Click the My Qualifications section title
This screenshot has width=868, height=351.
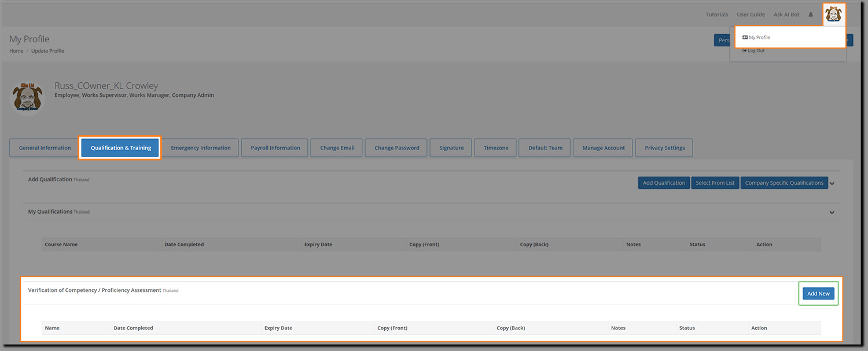[x=50, y=212]
